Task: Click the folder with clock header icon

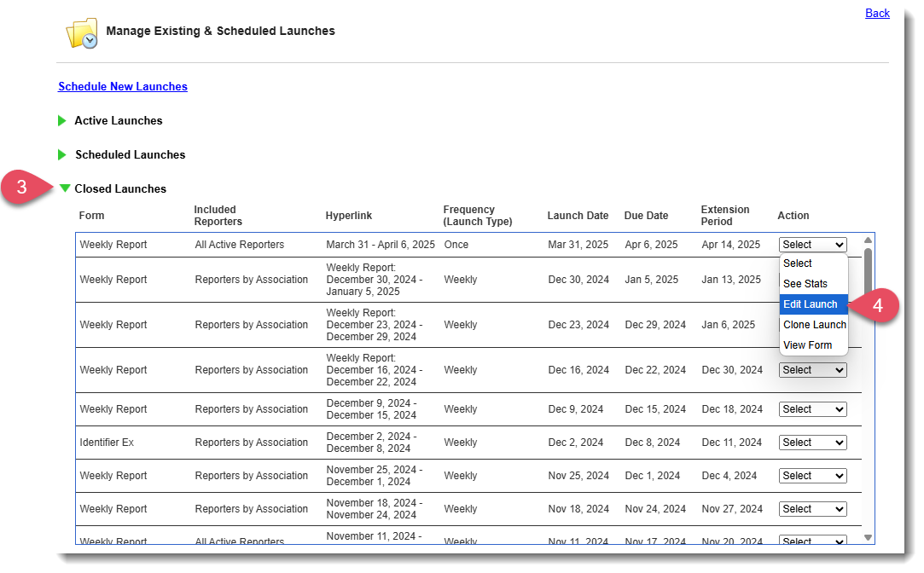Action: tap(81, 33)
